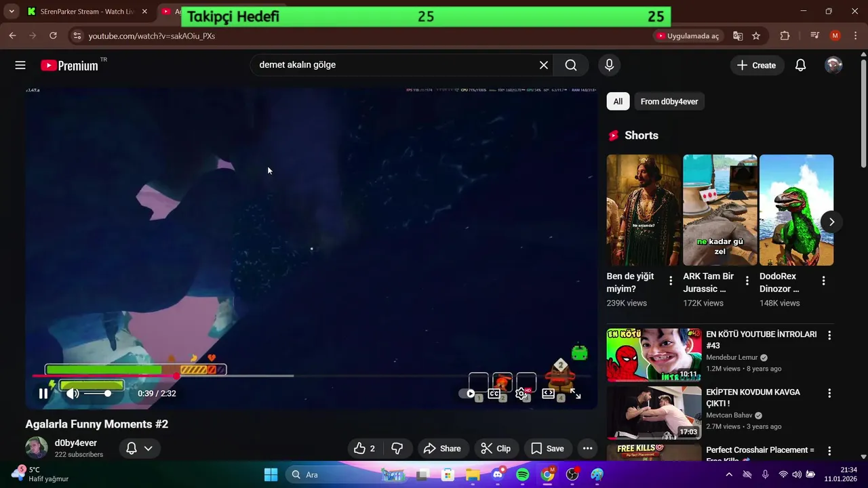Open Chrome media controls icon

pos(814,36)
